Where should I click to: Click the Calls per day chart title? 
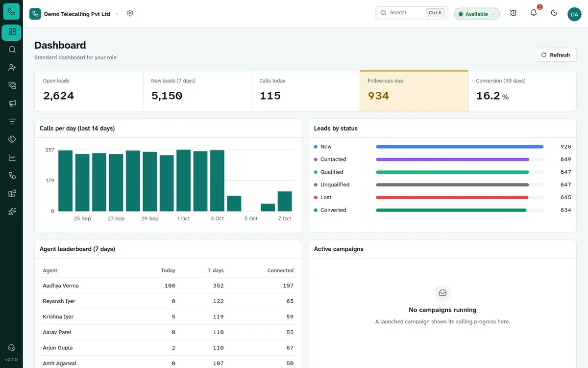(x=77, y=129)
